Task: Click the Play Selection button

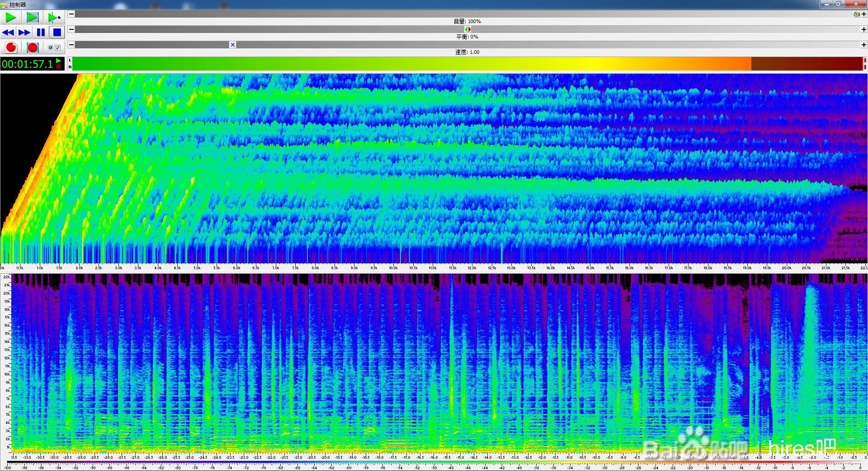Action: [33, 18]
